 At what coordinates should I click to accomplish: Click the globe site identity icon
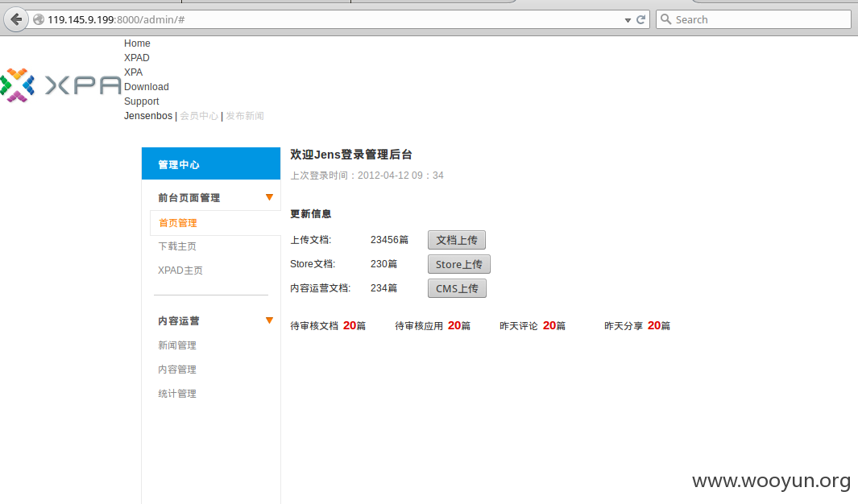[x=39, y=19]
